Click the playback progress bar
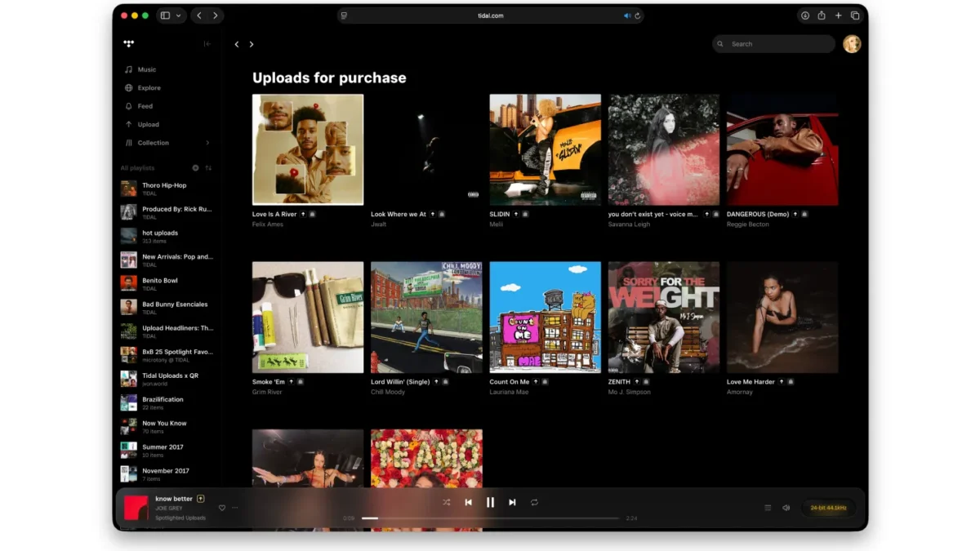980x551 pixels. point(490,518)
